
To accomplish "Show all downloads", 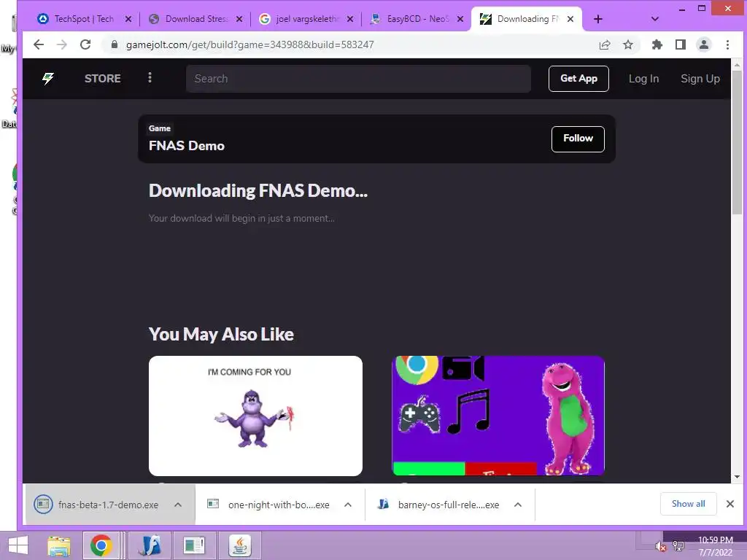I will click(x=689, y=504).
